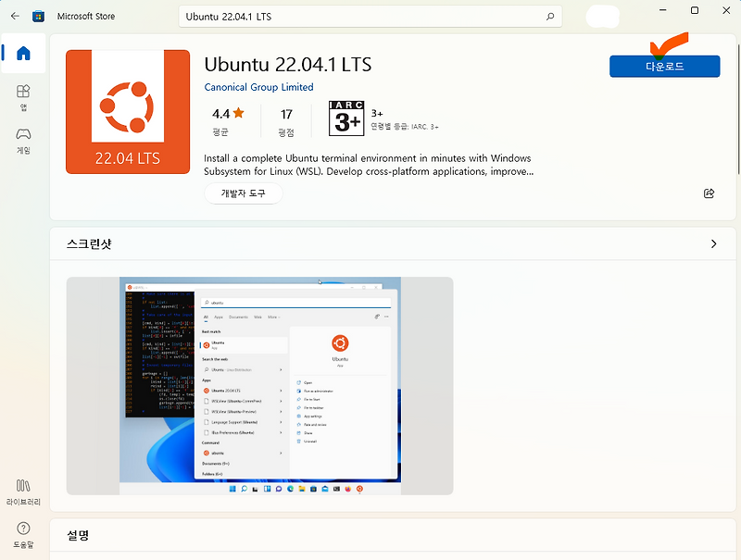Expand the 스크린샷 section chevron
The height and width of the screenshot is (560, 741).
[x=713, y=243]
